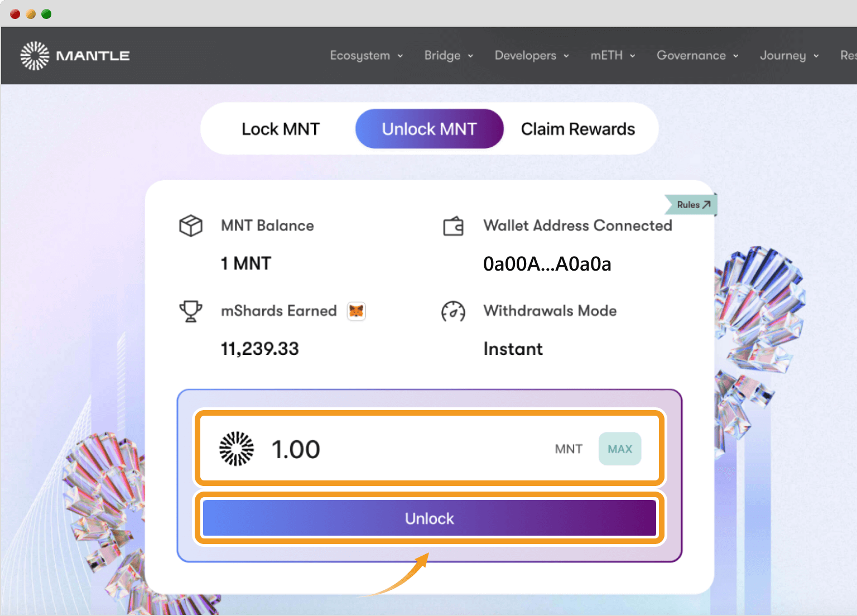Image resolution: width=857 pixels, height=616 pixels.
Task: Click the speedometer icon beside Withdrawals Mode
Action: (x=453, y=311)
